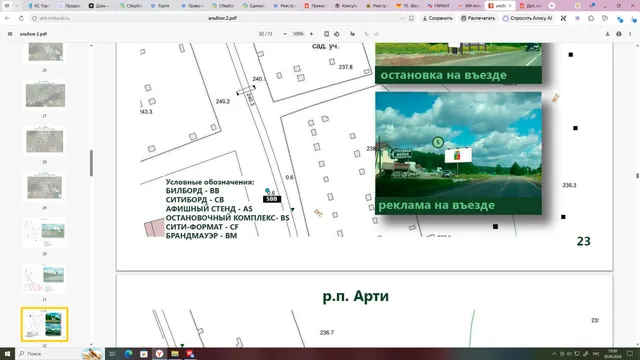Open Windows notification center
The width and height of the screenshot is (640, 360).
630,353
